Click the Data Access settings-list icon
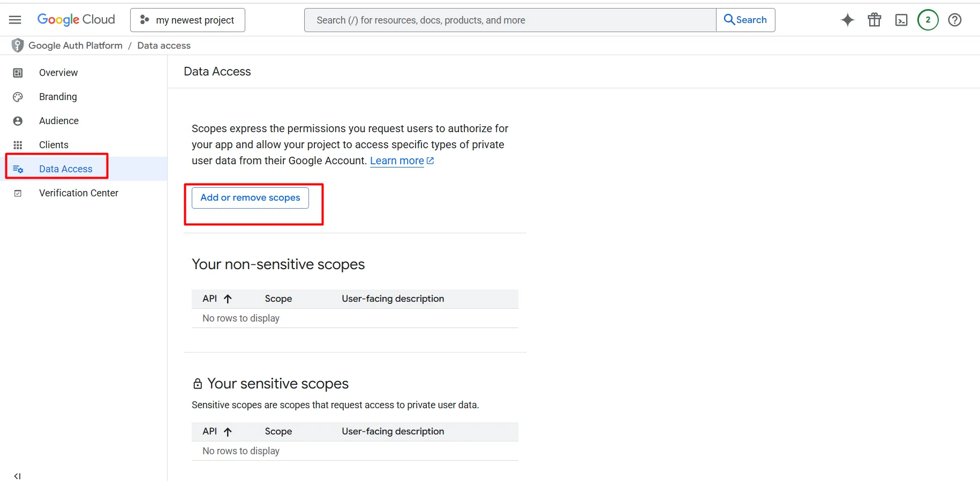This screenshot has height=481, width=980. pyautogui.click(x=18, y=169)
